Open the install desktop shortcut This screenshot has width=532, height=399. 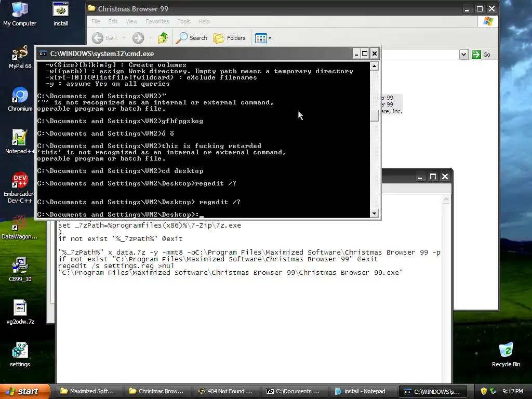pos(61,14)
